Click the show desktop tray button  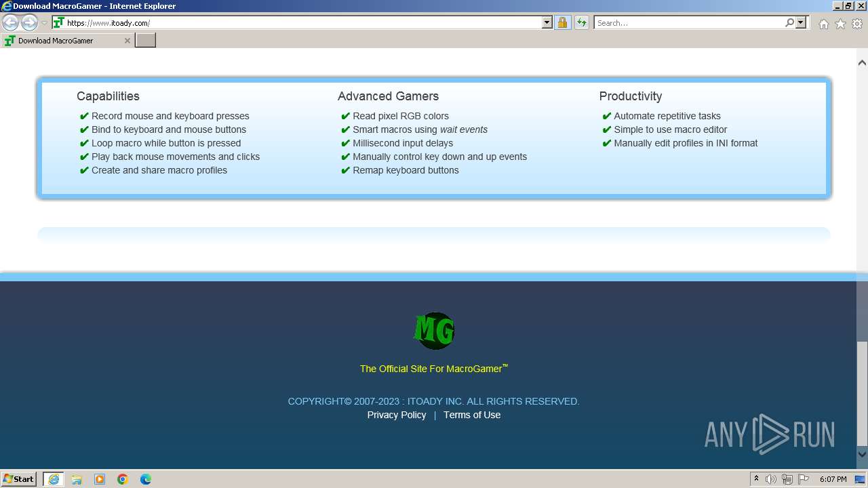pyautogui.click(x=861, y=479)
